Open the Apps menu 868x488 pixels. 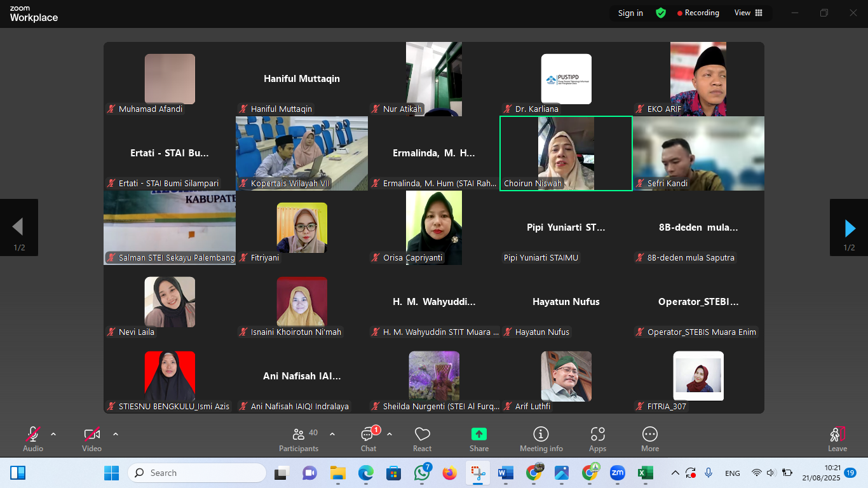(x=597, y=438)
